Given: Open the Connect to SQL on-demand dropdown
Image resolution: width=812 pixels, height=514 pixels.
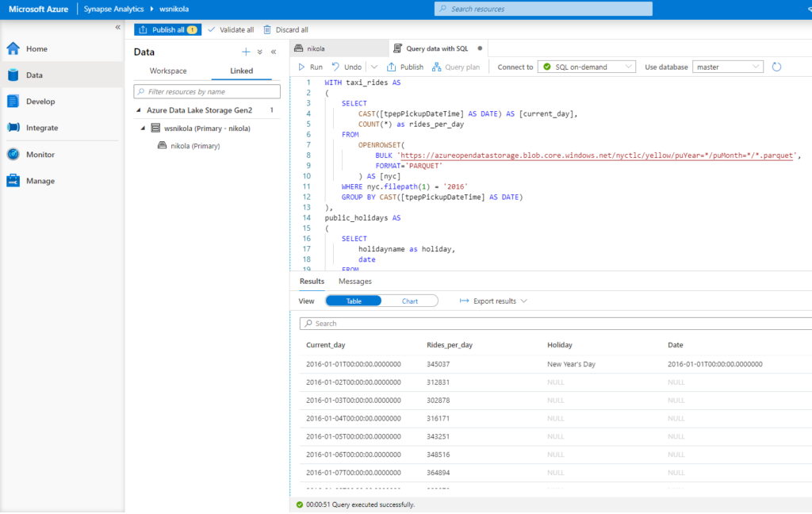Looking at the screenshot, I should [x=587, y=67].
